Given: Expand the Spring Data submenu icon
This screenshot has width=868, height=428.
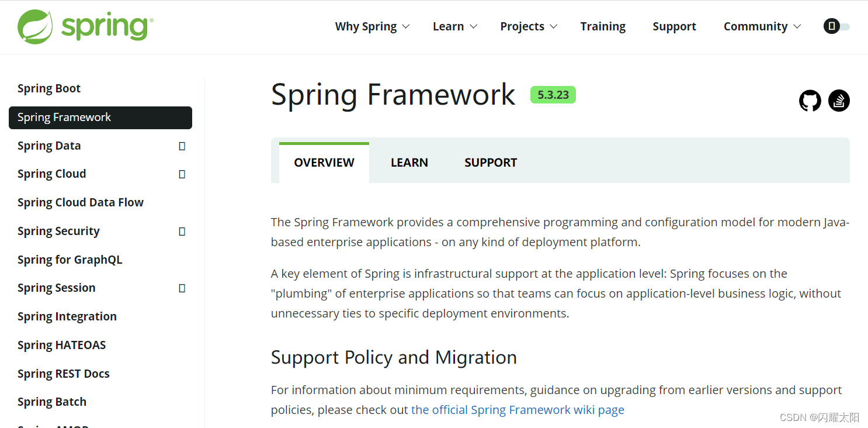Looking at the screenshot, I should coord(182,146).
